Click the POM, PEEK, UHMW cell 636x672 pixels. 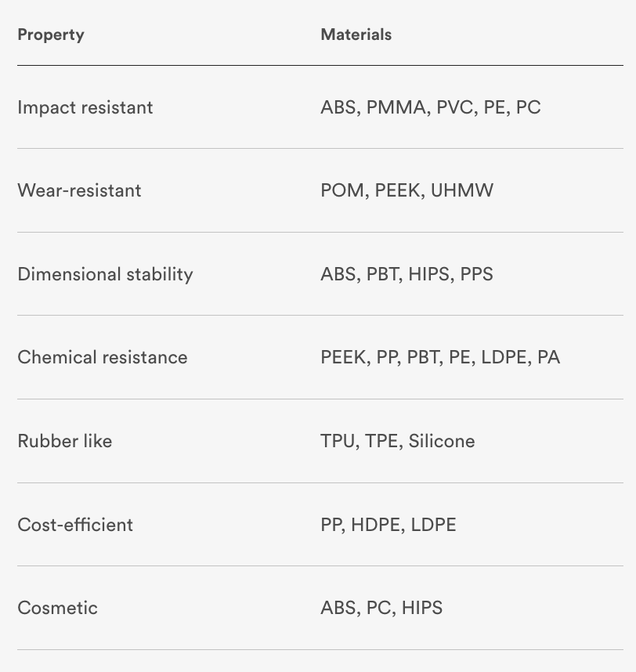click(x=407, y=190)
